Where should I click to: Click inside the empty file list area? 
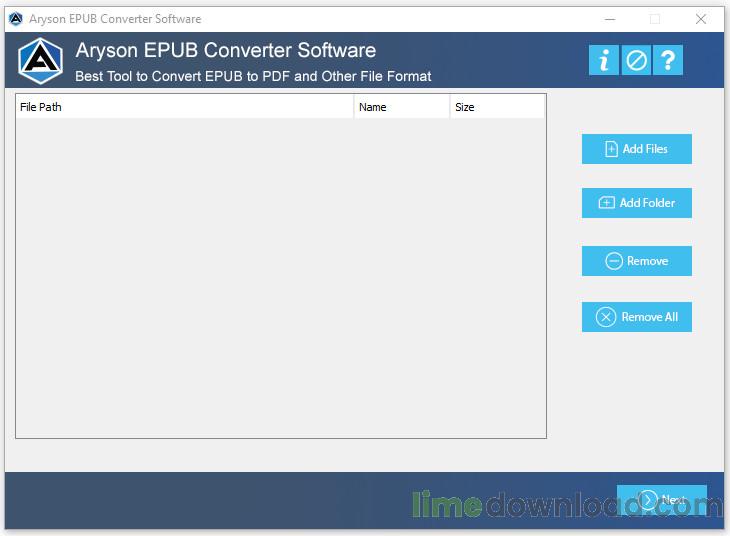281,278
